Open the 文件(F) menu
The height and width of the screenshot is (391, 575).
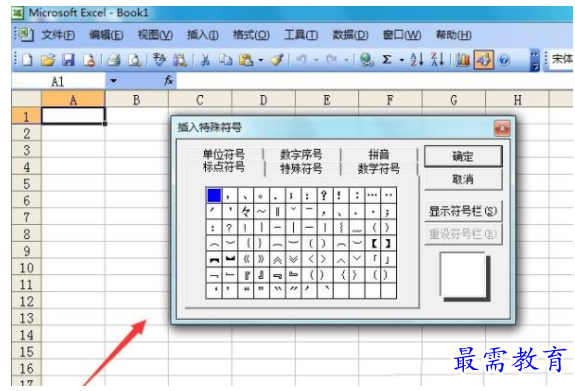(x=58, y=35)
